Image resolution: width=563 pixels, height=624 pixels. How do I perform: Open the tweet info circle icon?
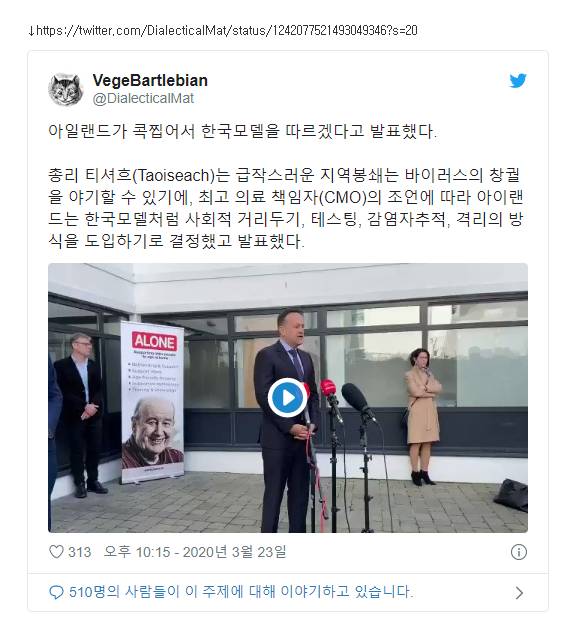pyautogui.click(x=518, y=552)
